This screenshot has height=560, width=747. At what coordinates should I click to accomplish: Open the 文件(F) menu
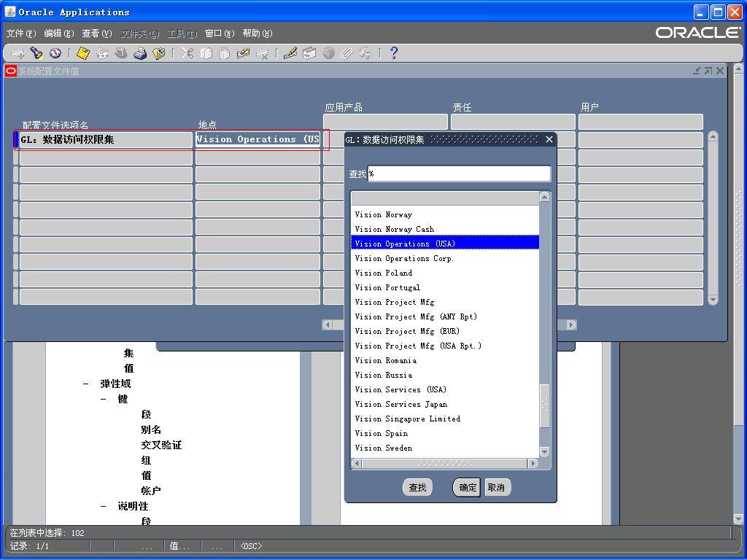pyautogui.click(x=21, y=34)
